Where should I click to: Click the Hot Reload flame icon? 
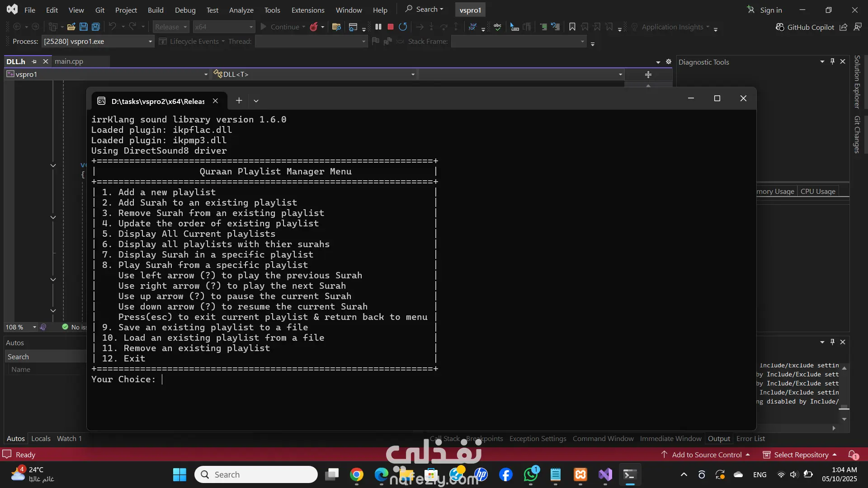pos(314,27)
